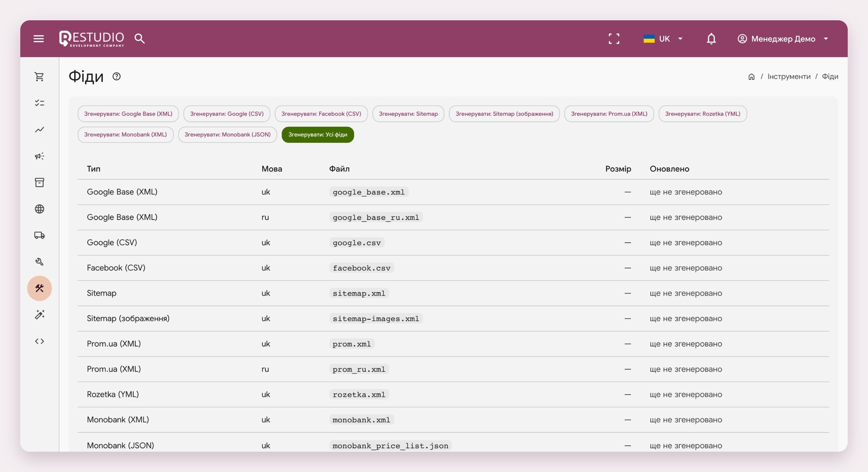
Task: Select the highlighted tools sidebar icon
Action: 40,288
